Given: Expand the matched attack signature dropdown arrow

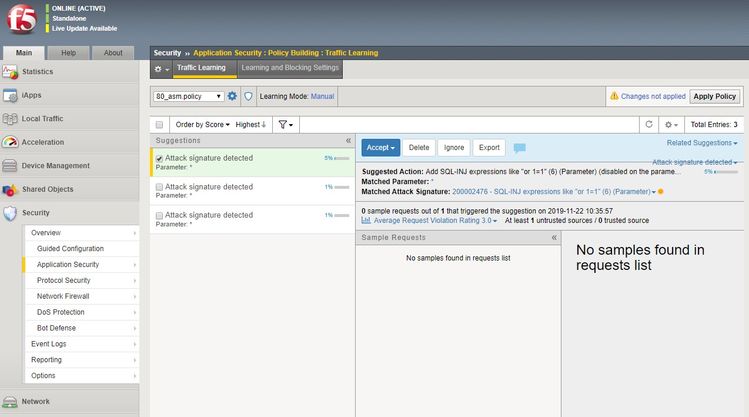Looking at the screenshot, I should (654, 192).
